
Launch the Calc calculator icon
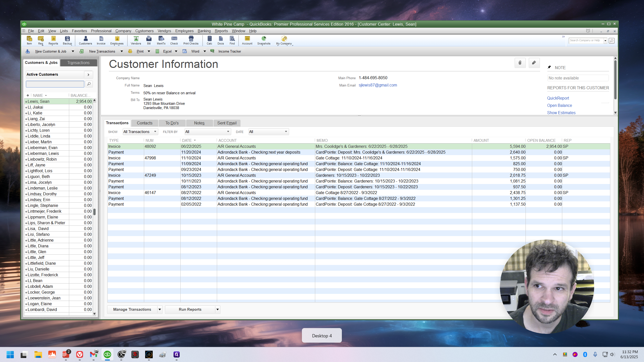point(209,40)
